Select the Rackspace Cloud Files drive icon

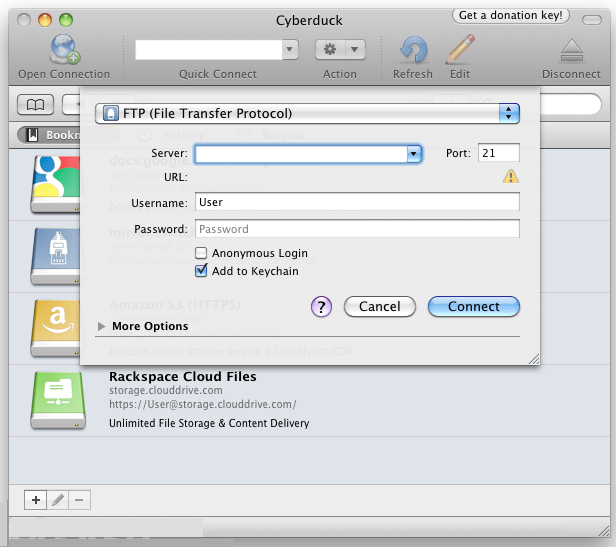coord(58,400)
